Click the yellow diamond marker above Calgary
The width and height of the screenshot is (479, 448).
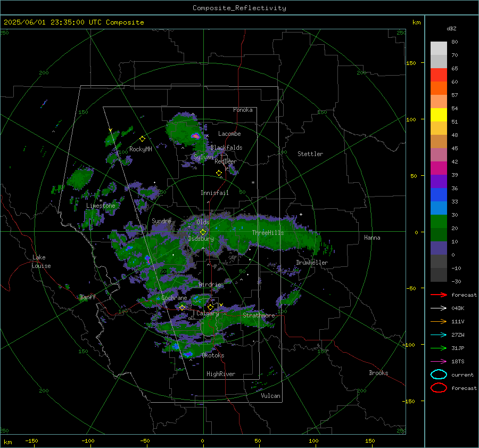210,307
